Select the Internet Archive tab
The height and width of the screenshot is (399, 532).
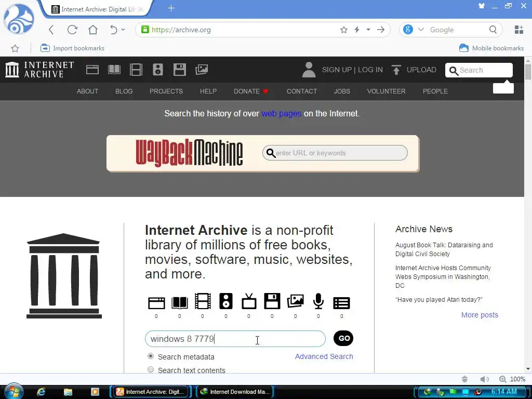tap(97, 9)
